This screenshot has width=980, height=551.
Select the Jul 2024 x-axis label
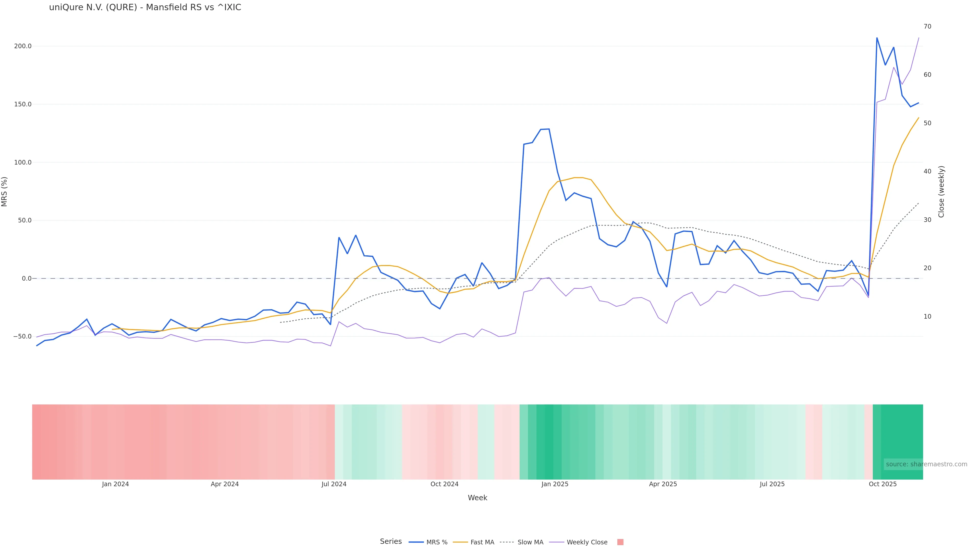[334, 484]
